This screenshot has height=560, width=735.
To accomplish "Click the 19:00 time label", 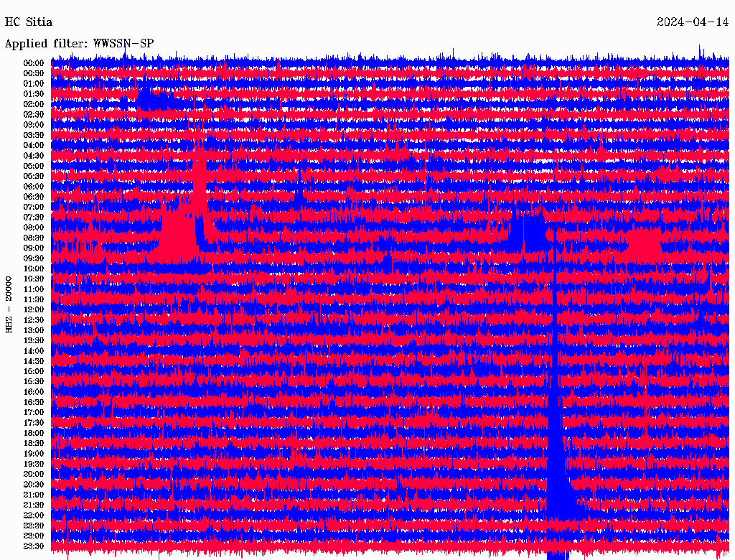I will [x=33, y=453].
